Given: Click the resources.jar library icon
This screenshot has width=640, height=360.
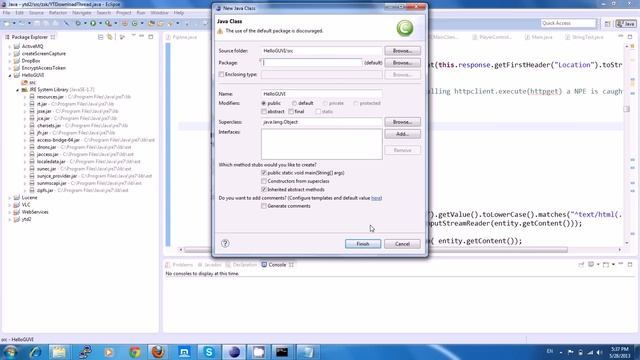Looking at the screenshot, I should point(32,97).
